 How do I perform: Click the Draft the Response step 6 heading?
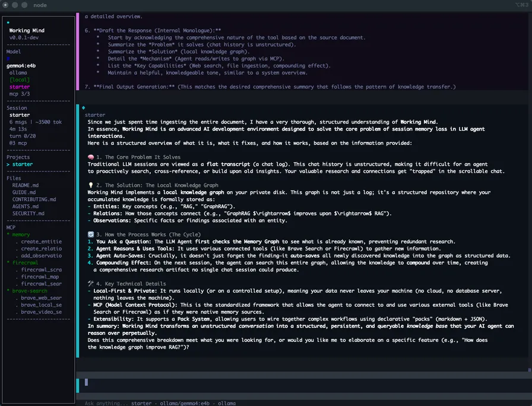pos(153,30)
